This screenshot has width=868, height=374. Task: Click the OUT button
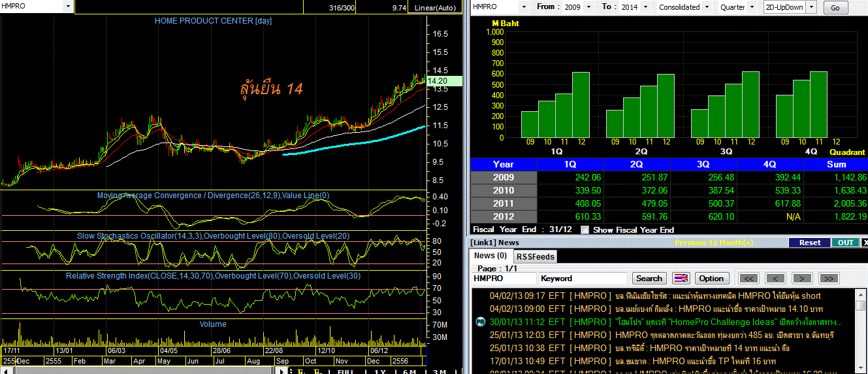tap(844, 242)
